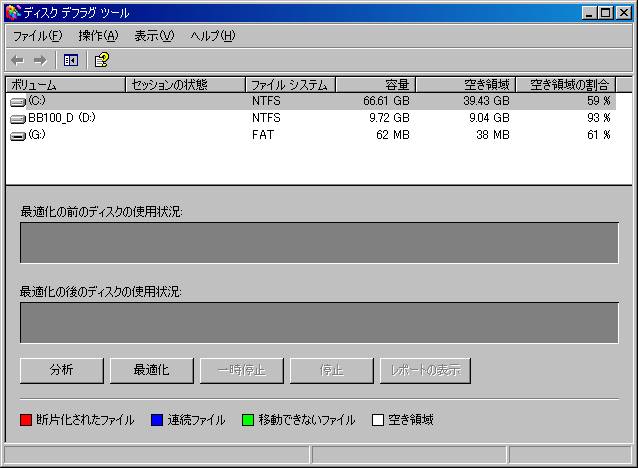The image size is (638, 468).
Task: Click the forward arrow toolbar icon
Action: [40, 61]
